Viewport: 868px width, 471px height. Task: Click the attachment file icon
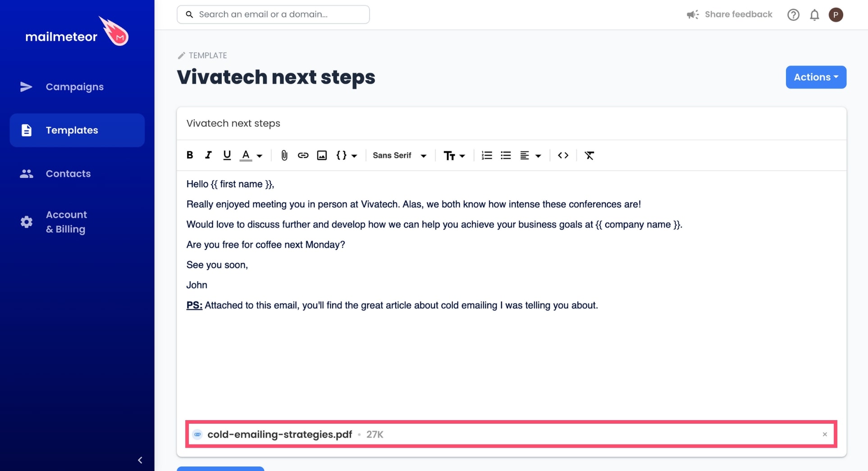point(197,435)
